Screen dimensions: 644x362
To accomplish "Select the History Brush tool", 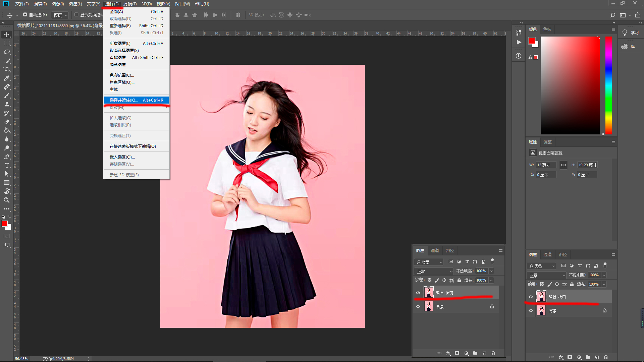I will click(x=7, y=113).
